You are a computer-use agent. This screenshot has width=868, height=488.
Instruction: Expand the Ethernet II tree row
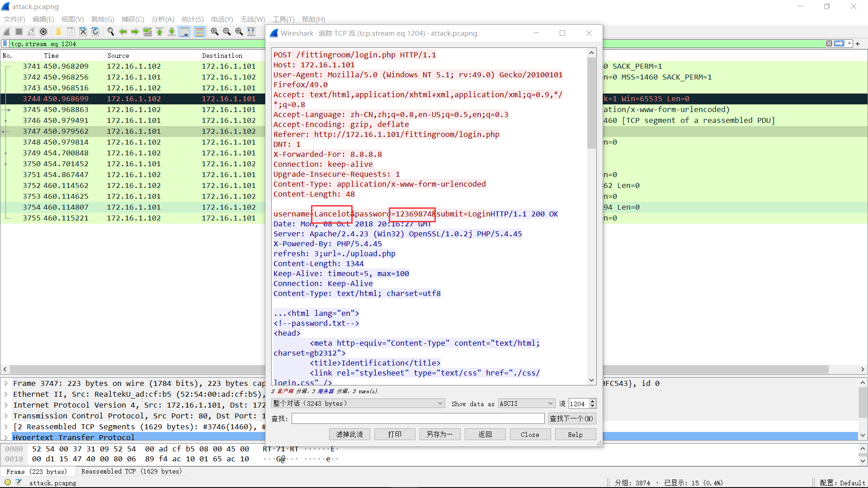tap(6, 394)
